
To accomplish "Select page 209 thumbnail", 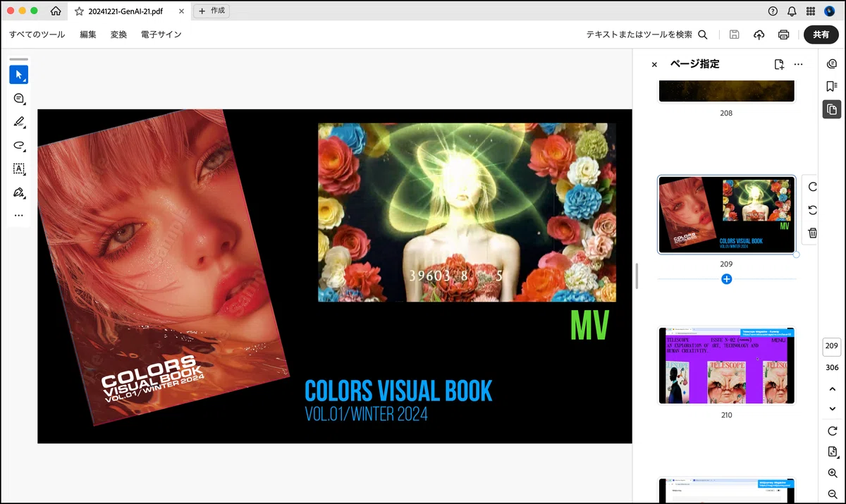I will pyautogui.click(x=727, y=214).
